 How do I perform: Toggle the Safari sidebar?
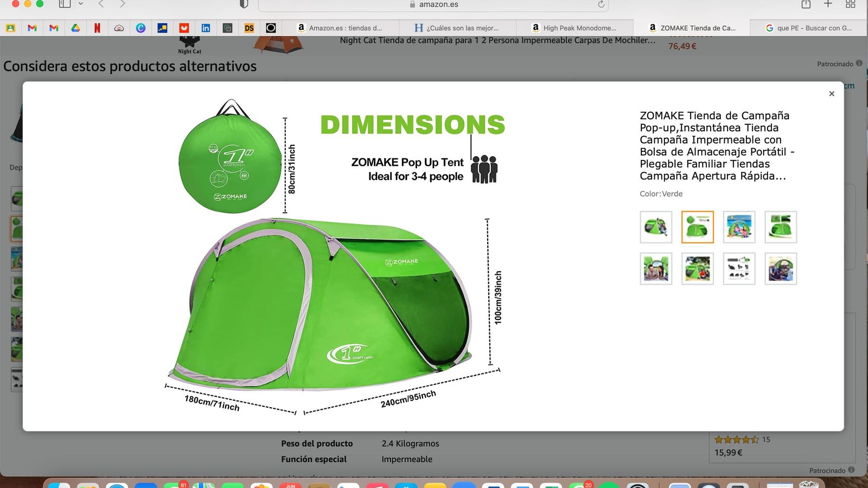(65, 4)
